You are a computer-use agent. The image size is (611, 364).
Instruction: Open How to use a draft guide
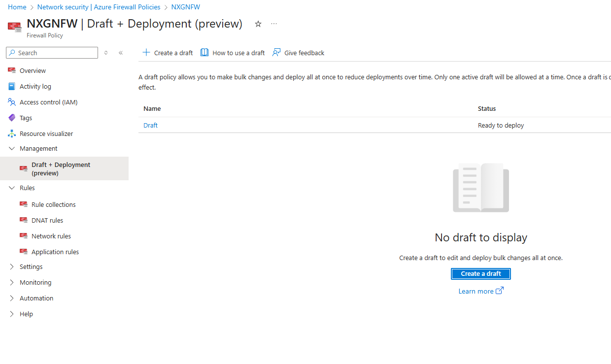click(x=233, y=53)
